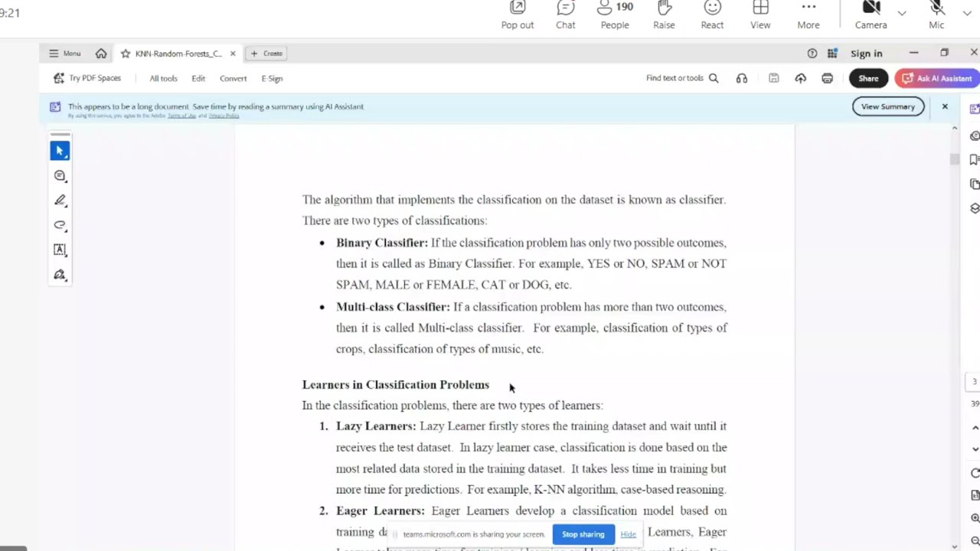The height and width of the screenshot is (551, 980).
Task: Open the Adobe apps grid
Action: (x=832, y=54)
